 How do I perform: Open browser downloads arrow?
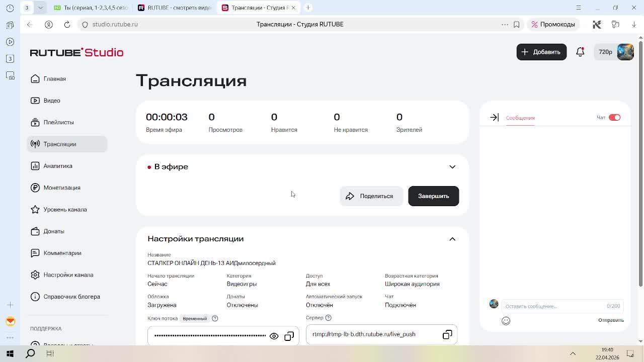pos(634,24)
